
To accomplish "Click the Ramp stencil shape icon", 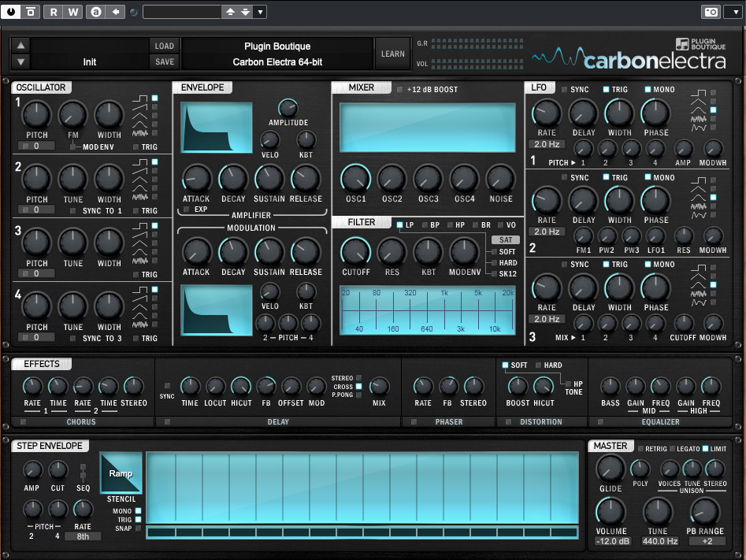I will [121, 473].
